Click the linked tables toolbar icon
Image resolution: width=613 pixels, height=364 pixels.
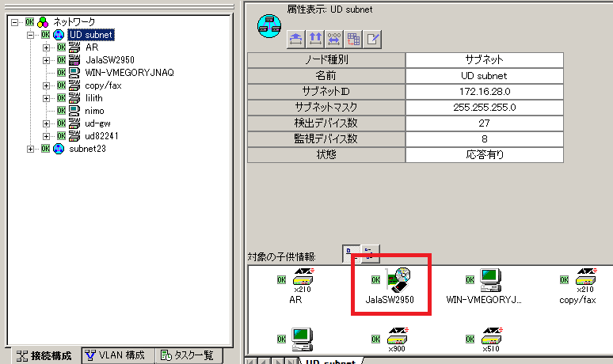pos(353,39)
